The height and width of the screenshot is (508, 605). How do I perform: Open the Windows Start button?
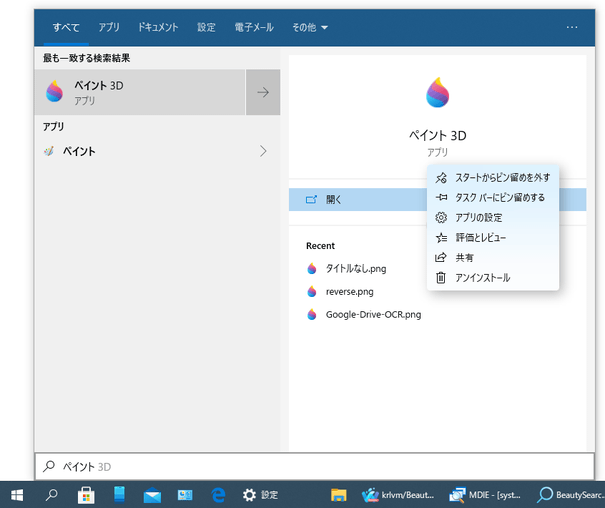coord(17,495)
